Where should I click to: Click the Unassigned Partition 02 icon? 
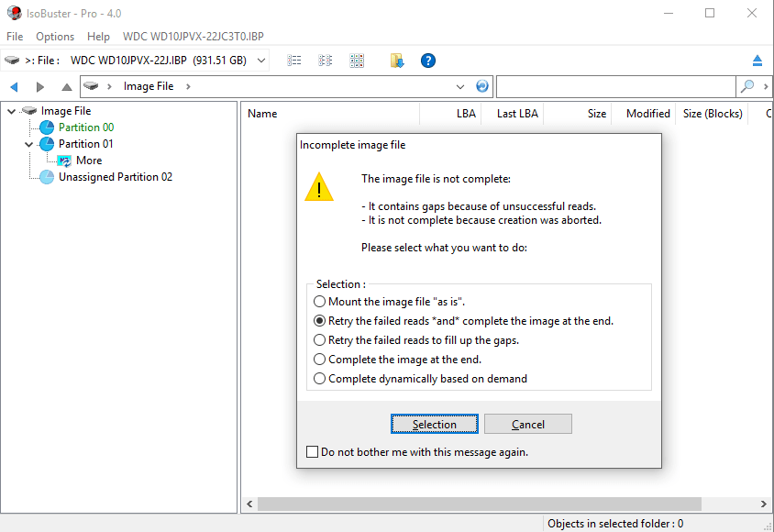[x=47, y=177]
